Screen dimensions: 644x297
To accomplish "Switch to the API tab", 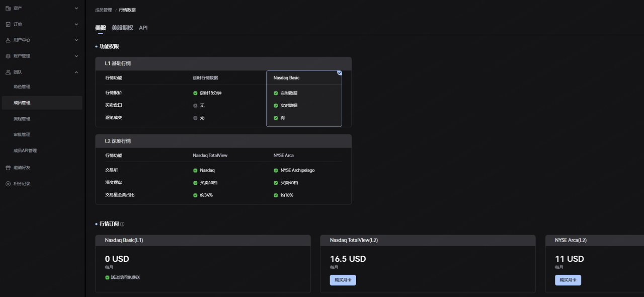I will (x=143, y=28).
